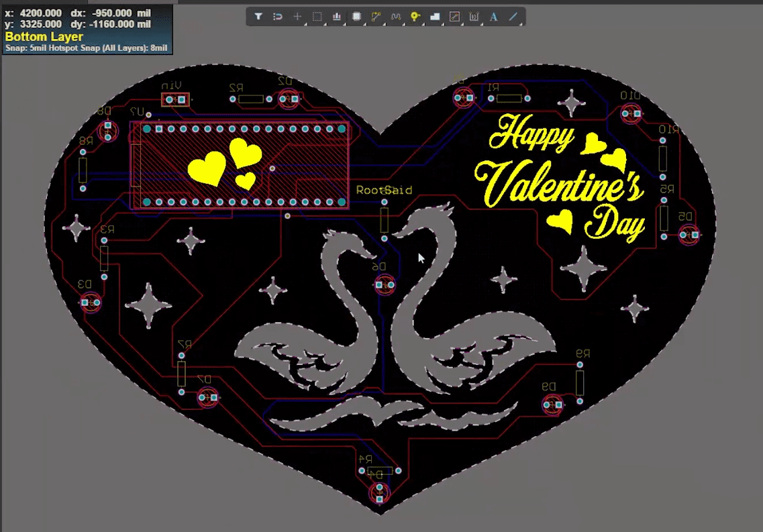Image resolution: width=763 pixels, height=532 pixels.
Task: Click the crosshair placement icon
Action: point(297,17)
